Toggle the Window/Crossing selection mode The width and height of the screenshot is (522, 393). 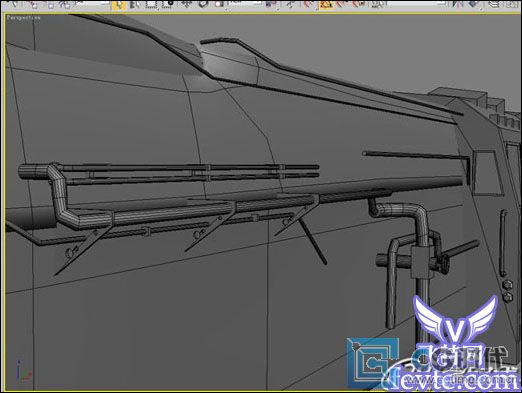point(168,5)
